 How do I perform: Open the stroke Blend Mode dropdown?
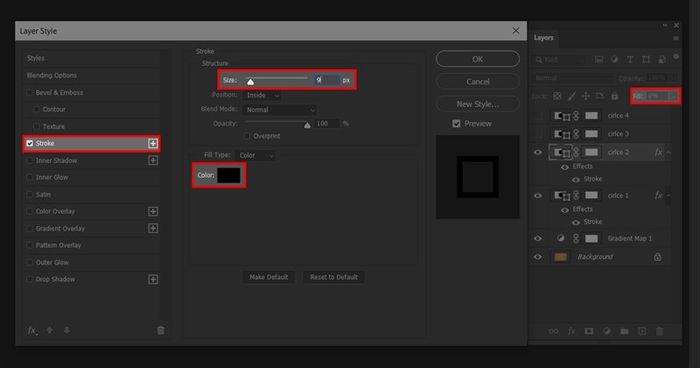[x=280, y=109]
